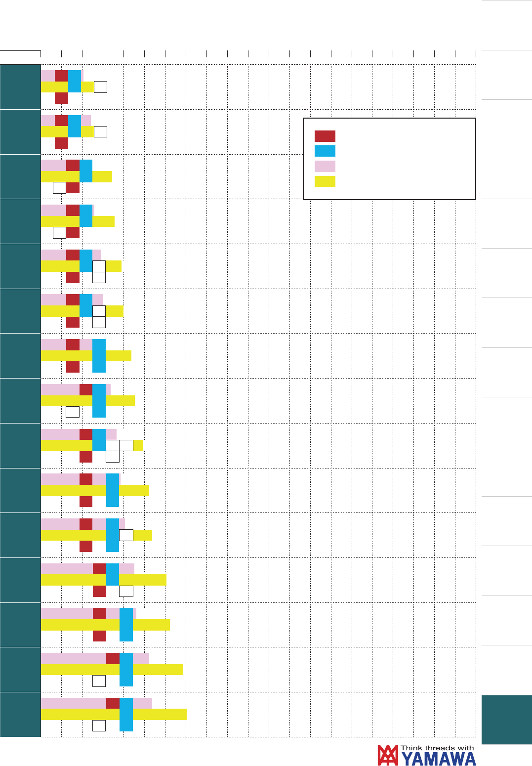Image resolution: width=532 pixels, height=766 pixels.
Task: Select the blue legend color swatch
Action: point(325,151)
